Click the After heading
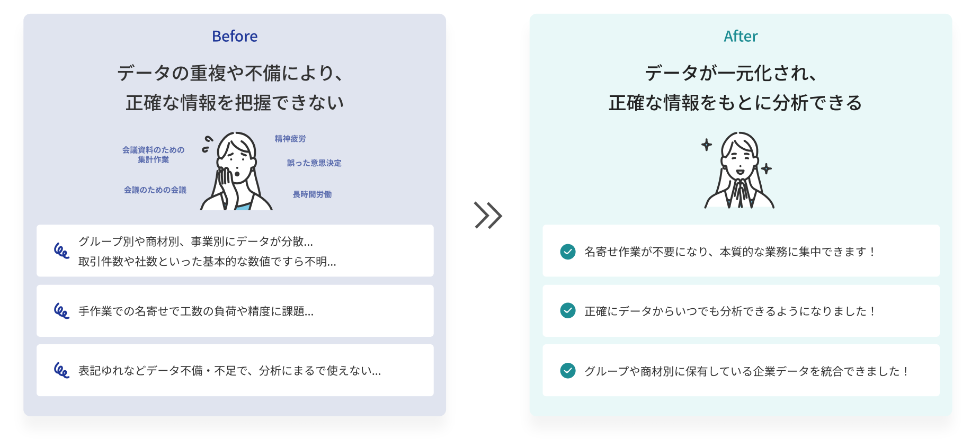 click(x=741, y=36)
